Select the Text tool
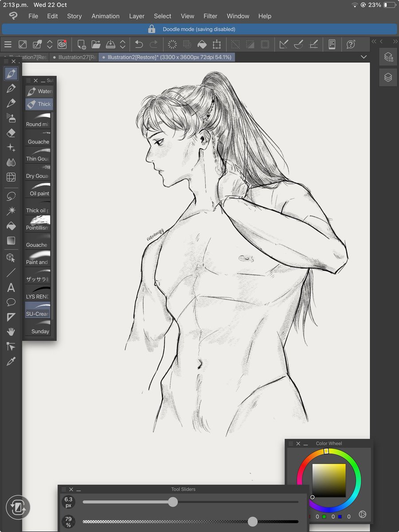399x532 pixels. tap(11, 288)
